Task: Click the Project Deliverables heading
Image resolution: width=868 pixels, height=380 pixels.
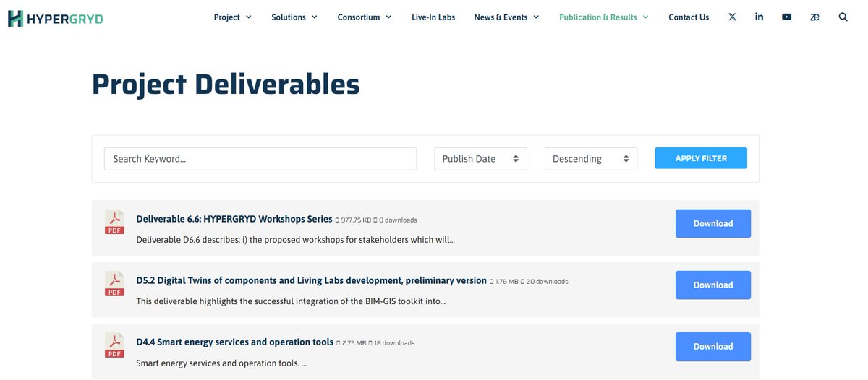Action: tap(226, 85)
